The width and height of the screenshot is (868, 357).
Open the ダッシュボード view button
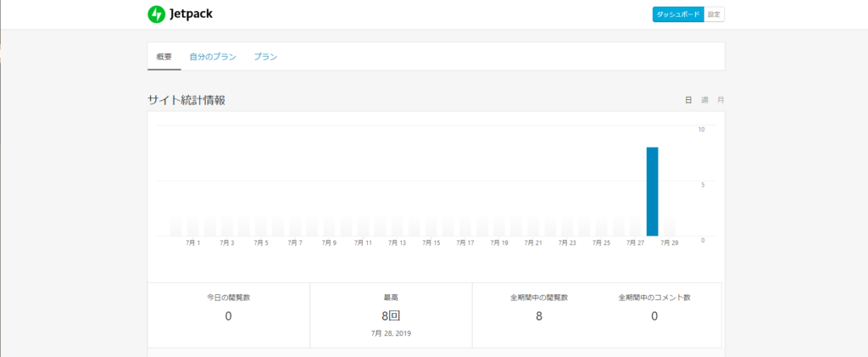click(678, 14)
